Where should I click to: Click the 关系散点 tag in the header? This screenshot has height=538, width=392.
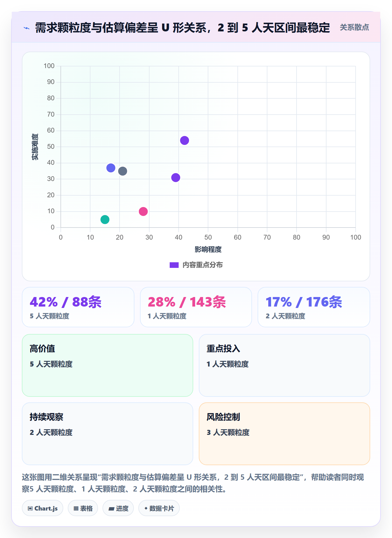point(354,27)
